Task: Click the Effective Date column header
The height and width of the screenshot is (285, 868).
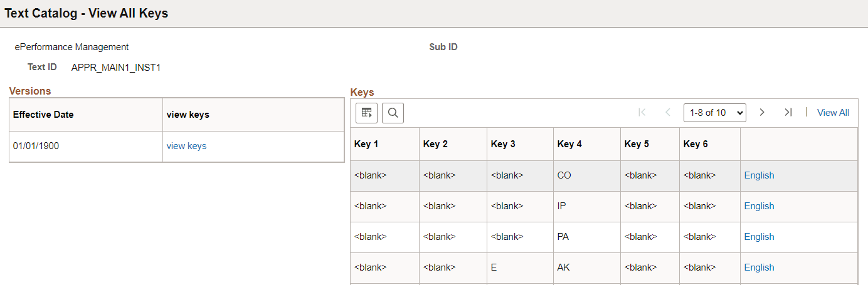Action: click(x=43, y=115)
